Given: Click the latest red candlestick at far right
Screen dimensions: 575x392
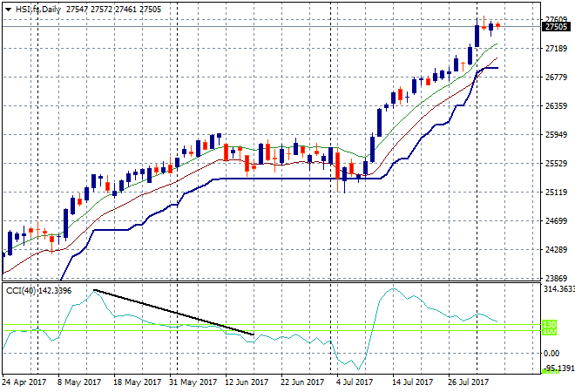Looking at the screenshot, I should [497, 25].
